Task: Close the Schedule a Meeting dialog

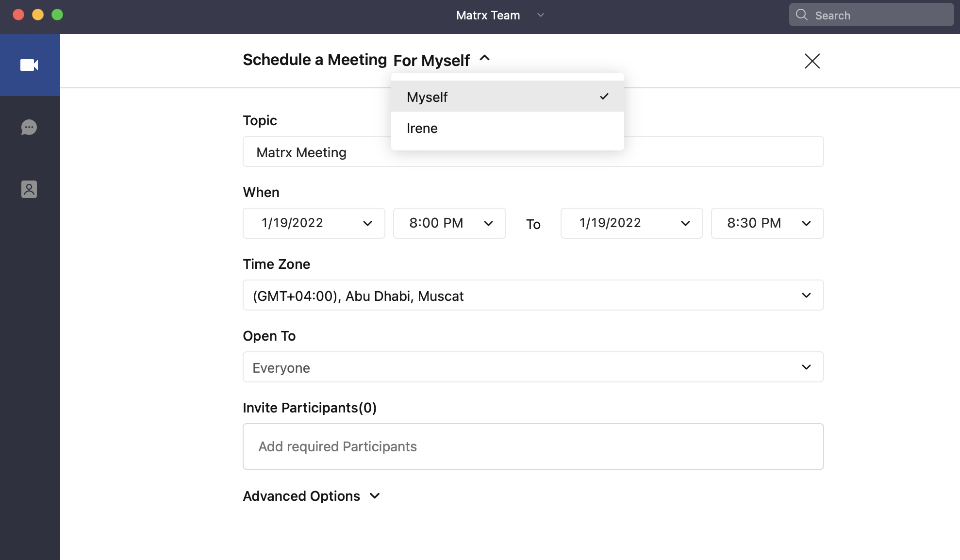Action: [812, 61]
